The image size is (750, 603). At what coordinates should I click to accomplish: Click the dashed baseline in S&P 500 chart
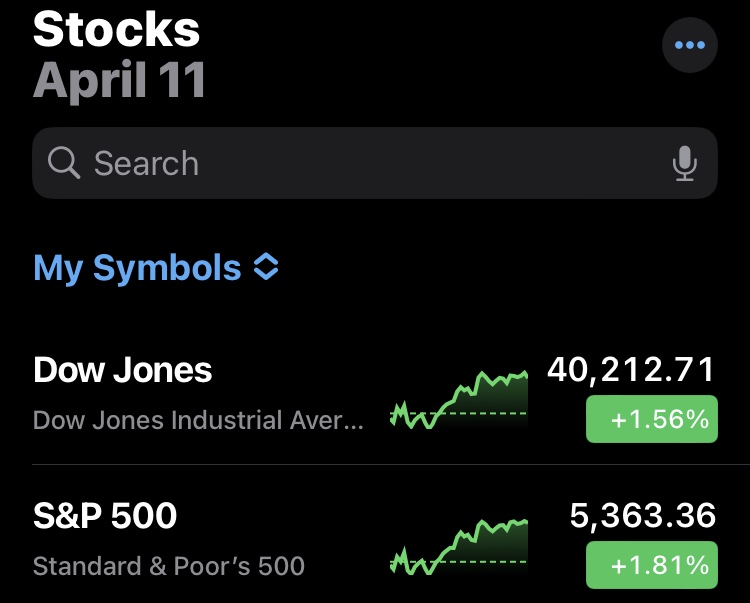tap(483, 561)
